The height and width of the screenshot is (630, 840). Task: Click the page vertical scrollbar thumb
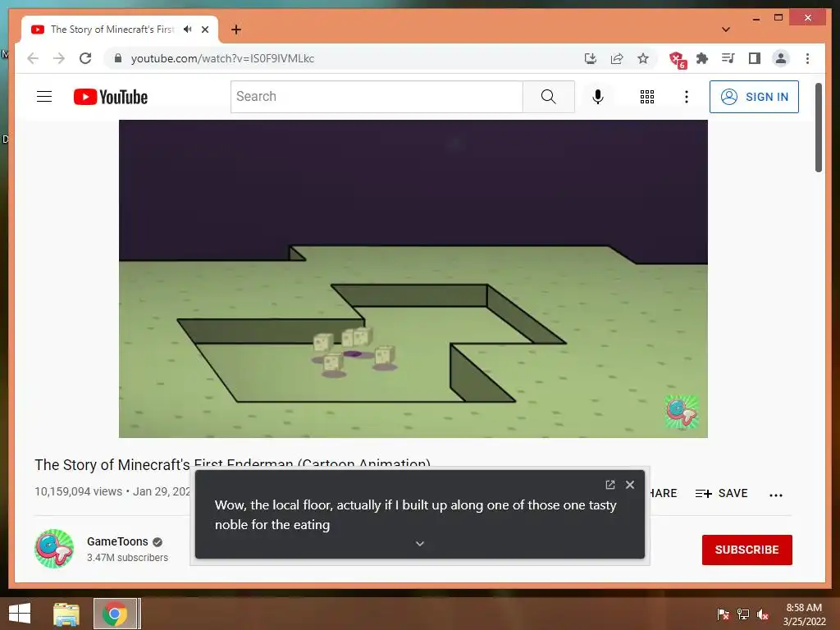(819, 127)
